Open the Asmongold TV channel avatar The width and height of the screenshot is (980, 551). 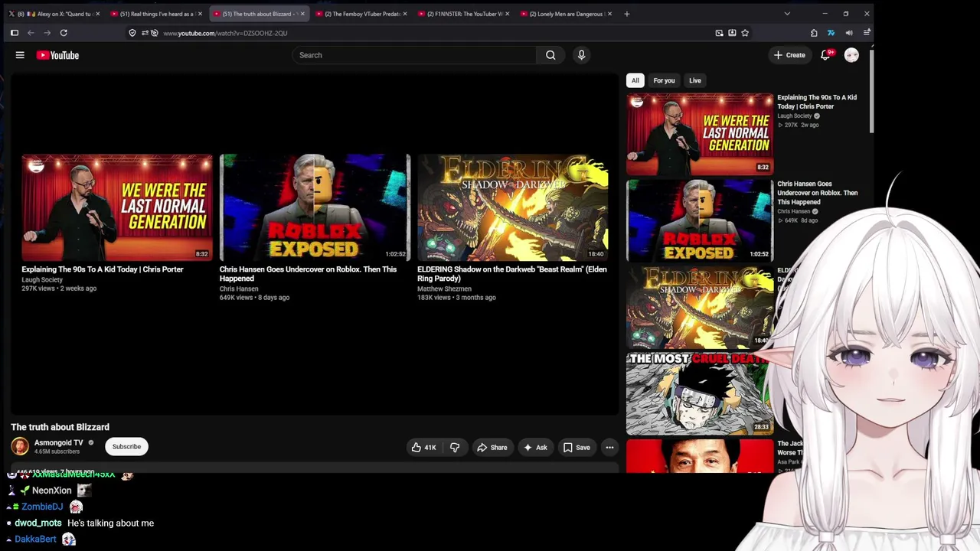pyautogui.click(x=20, y=446)
